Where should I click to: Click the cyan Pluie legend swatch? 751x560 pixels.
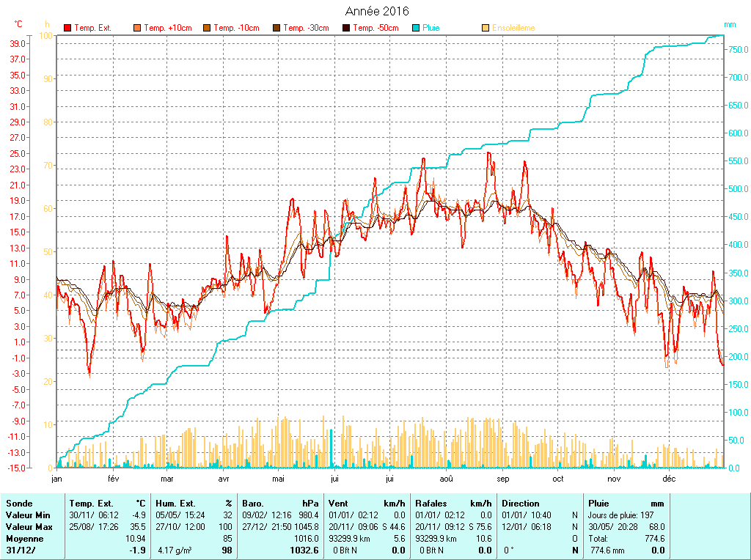(x=416, y=28)
